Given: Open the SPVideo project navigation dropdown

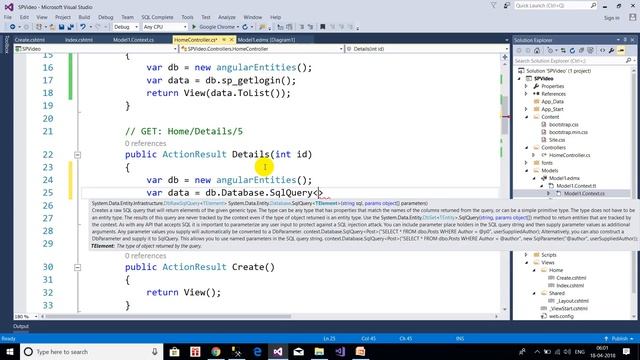Looking at the screenshot, I should pyautogui.click(x=96, y=49).
